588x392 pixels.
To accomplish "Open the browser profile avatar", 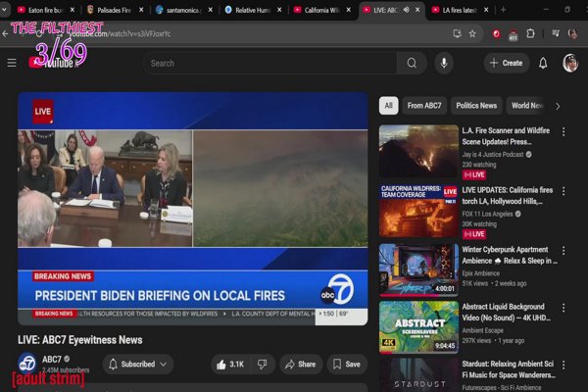I will click(572, 33).
